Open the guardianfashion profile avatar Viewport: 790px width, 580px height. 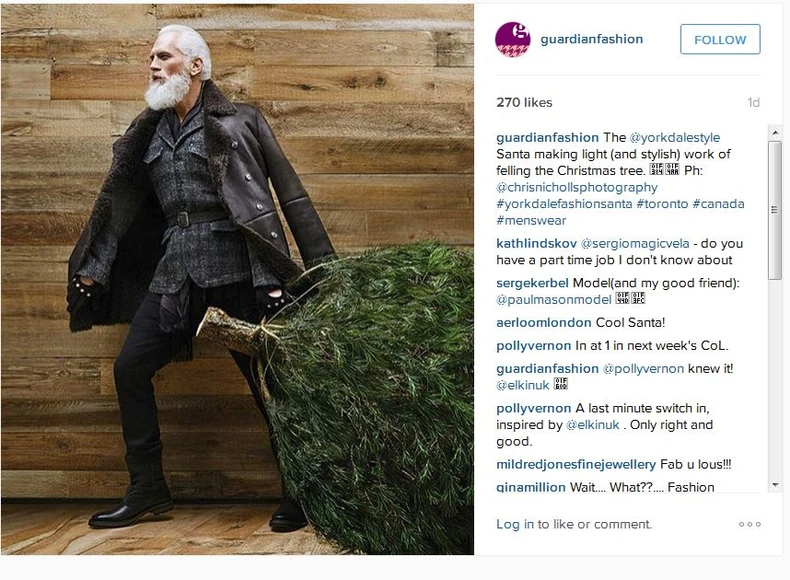pos(512,39)
